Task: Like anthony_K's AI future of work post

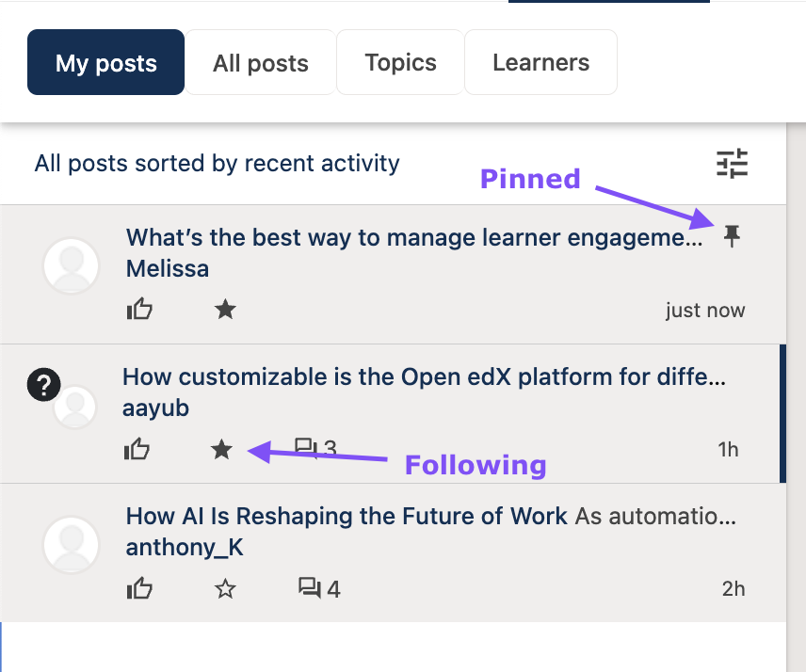Action: pyautogui.click(x=139, y=589)
